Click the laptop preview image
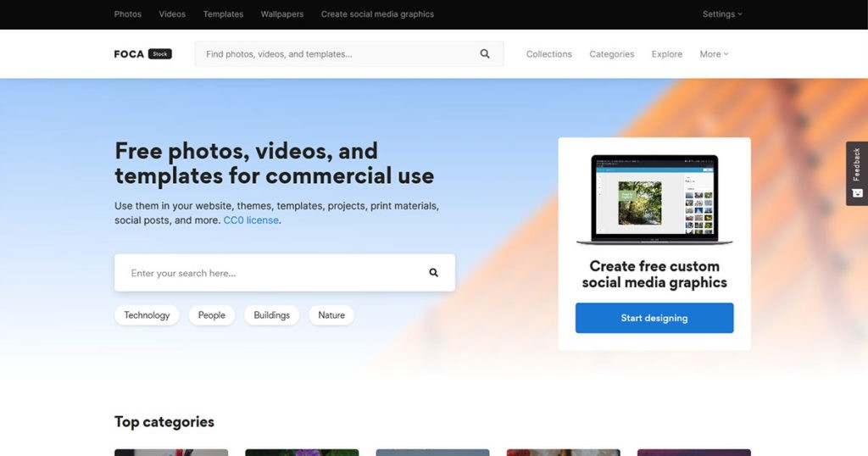This screenshot has height=456, width=868. tap(654, 200)
